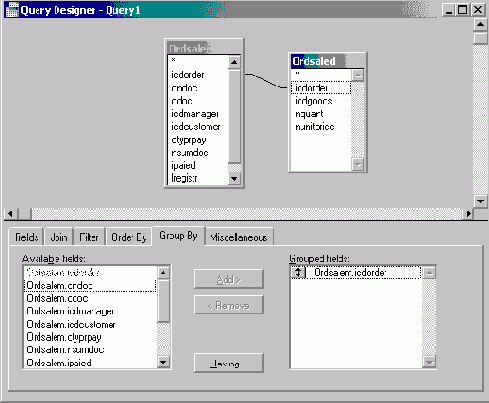Click Ordsalem table scroll-down arrow

(234, 179)
